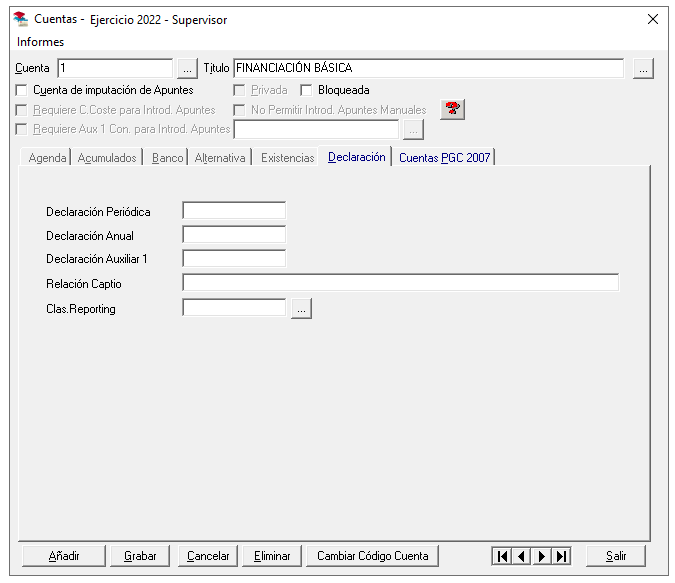Screen dimensions: 675x583
Task: Go to the first account record
Action: click(x=502, y=556)
